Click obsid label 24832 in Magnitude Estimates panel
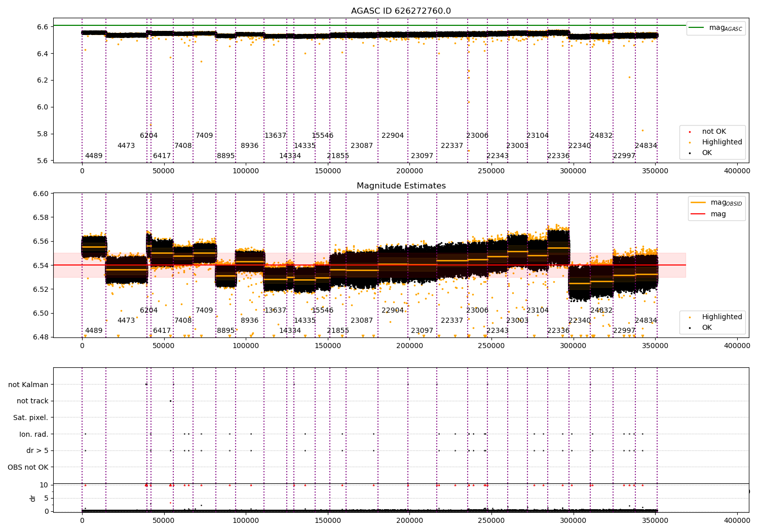 tap(601, 311)
